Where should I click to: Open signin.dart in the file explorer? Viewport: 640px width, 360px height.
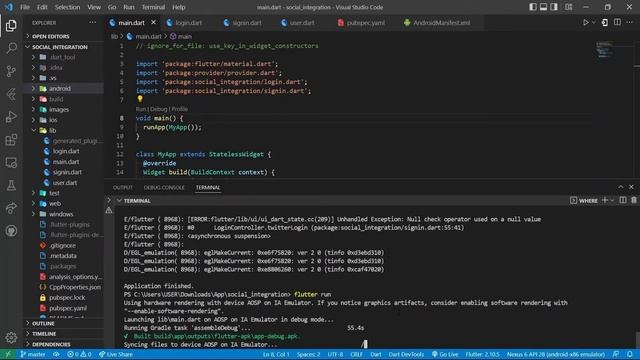[x=67, y=172]
